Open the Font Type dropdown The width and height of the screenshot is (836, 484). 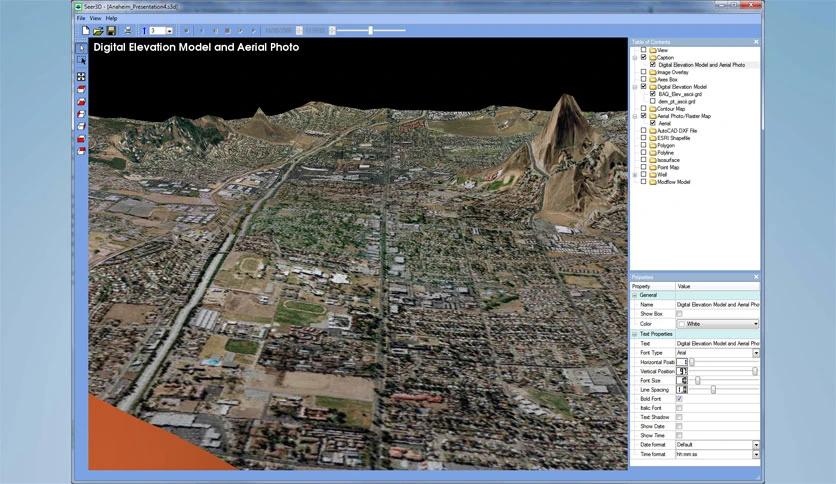pyautogui.click(x=755, y=353)
